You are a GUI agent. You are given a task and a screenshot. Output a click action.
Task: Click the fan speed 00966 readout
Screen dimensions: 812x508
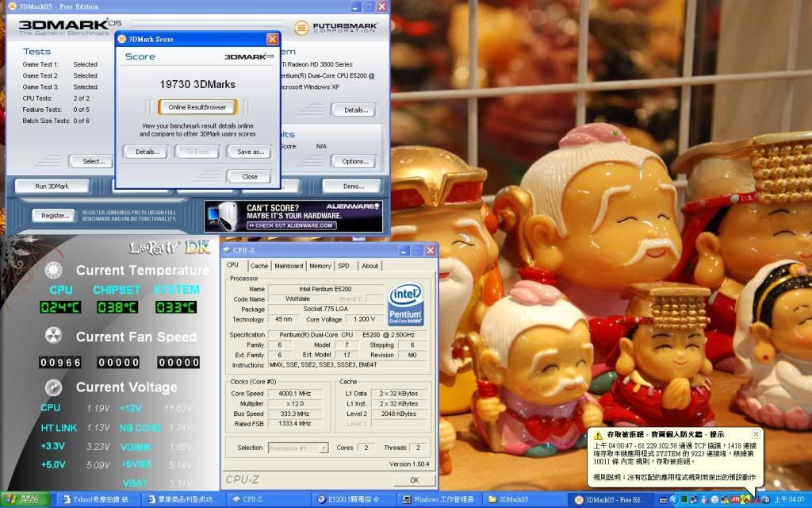point(60,362)
